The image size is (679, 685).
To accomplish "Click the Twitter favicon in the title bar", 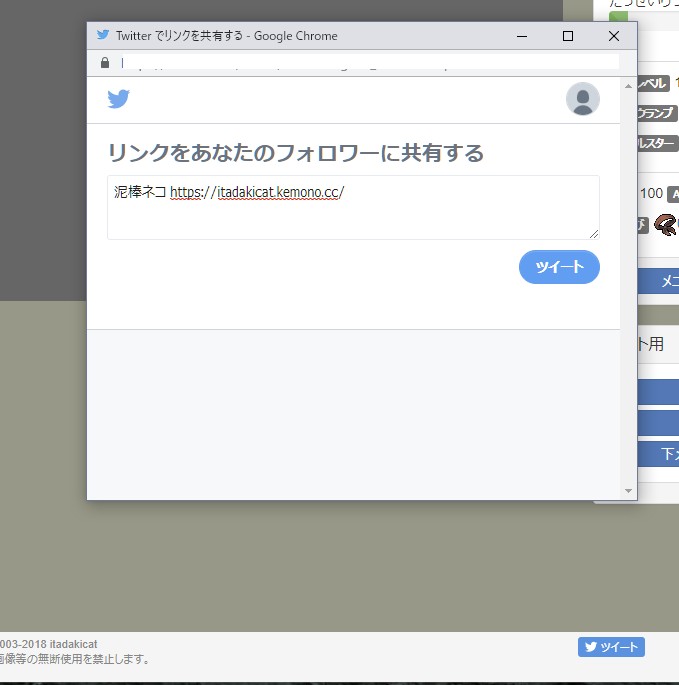I will [x=103, y=35].
